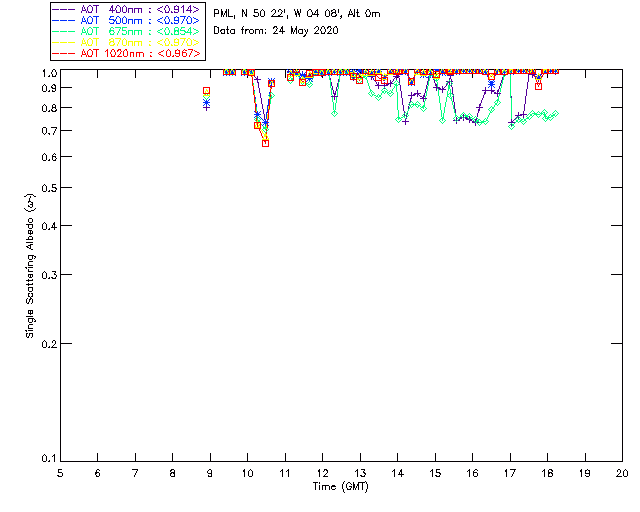Click the 'Time (GMT)' x-axis label

341,486
